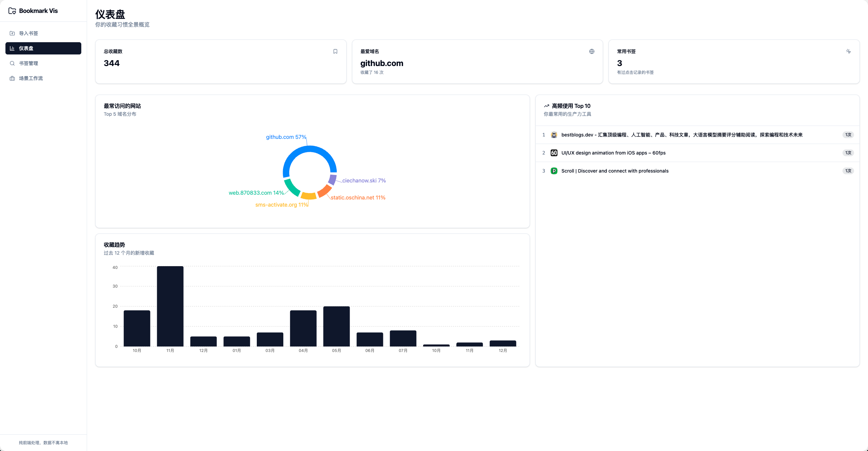Open the UI/UX design animation 60fps link
This screenshot has width=868, height=451.
point(613,153)
